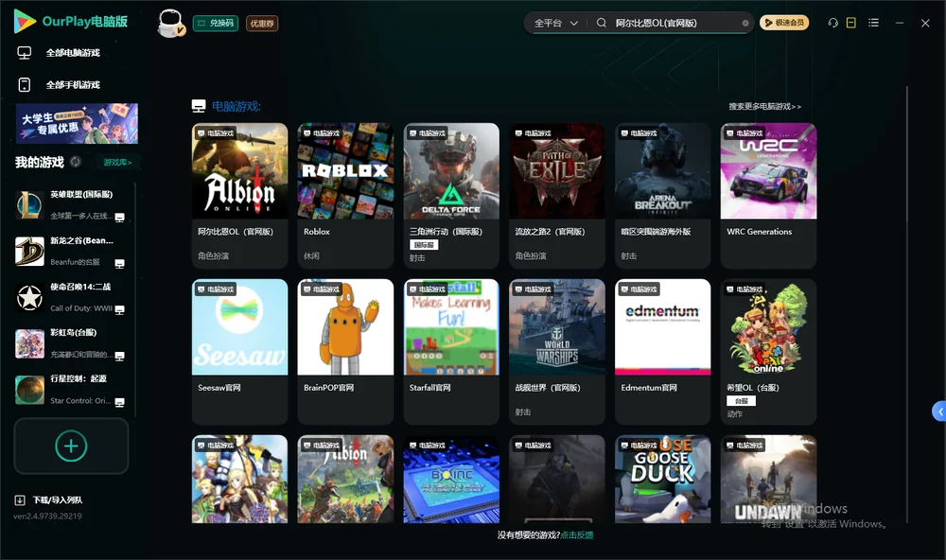Open the Undawn game card
Screen dimensions: 946x560
[768, 480]
